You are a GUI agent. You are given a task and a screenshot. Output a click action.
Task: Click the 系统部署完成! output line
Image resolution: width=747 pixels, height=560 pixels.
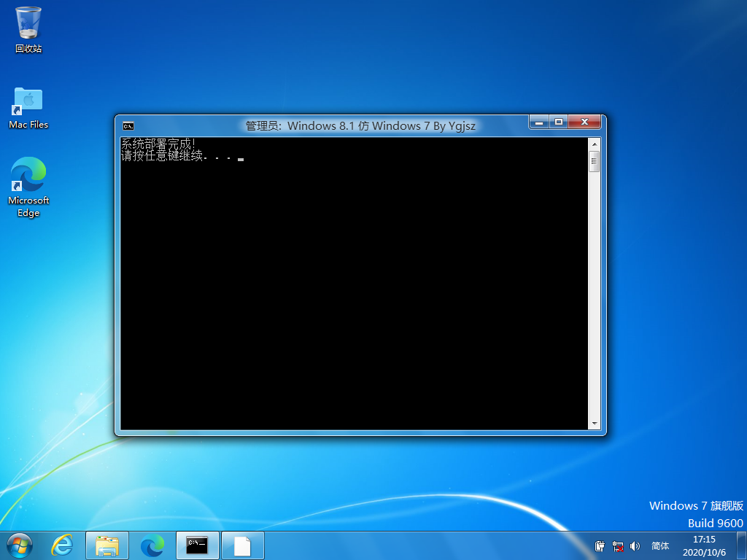click(x=158, y=144)
